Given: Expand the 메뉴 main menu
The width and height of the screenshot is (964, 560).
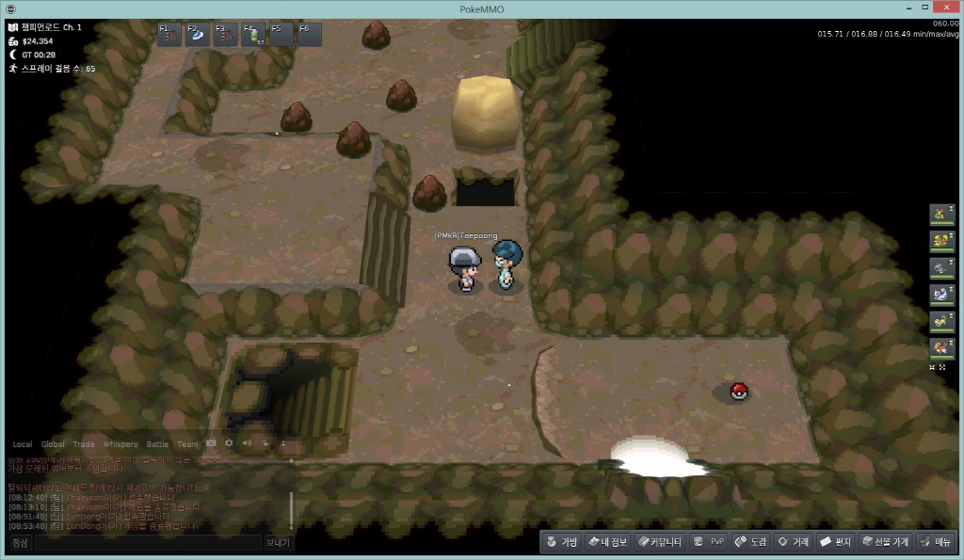Looking at the screenshot, I should click(936, 542).
